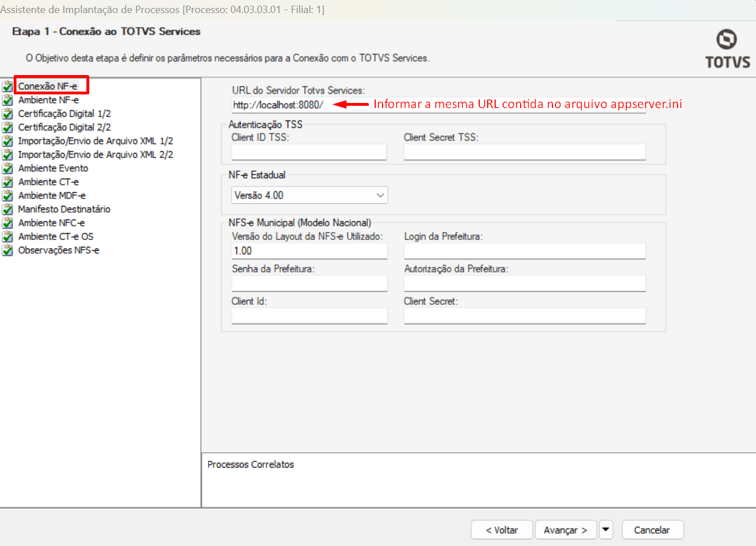
Task: Click the checkmark icon beside Importação/Envio de Arquivo XML 1/2
Action: 7,141
